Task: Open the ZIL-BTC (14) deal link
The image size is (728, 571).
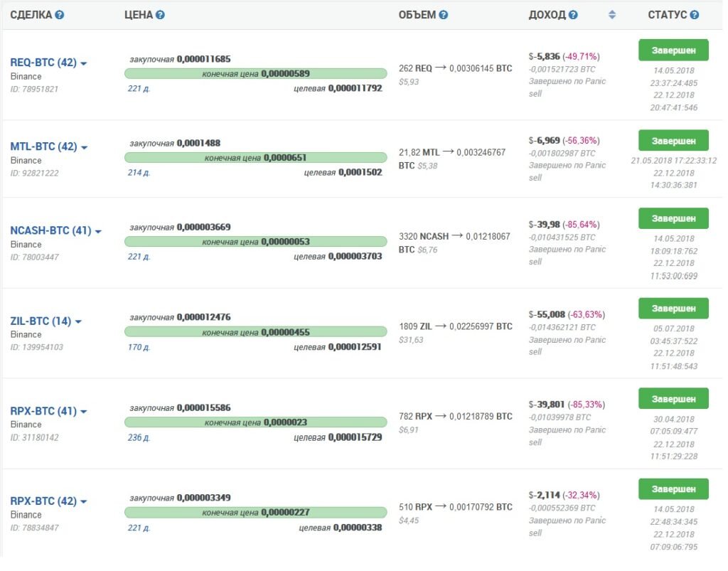Action: click(41, 321)
